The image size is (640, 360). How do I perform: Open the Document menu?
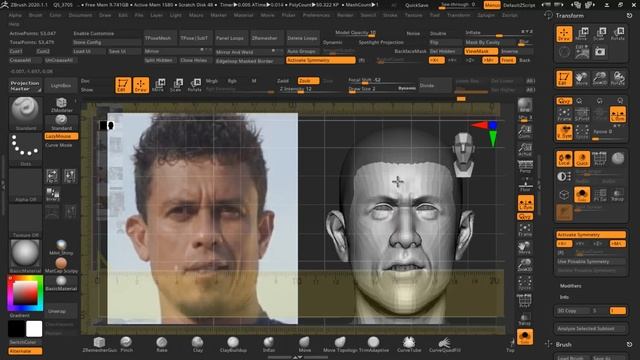coord(80,15)
